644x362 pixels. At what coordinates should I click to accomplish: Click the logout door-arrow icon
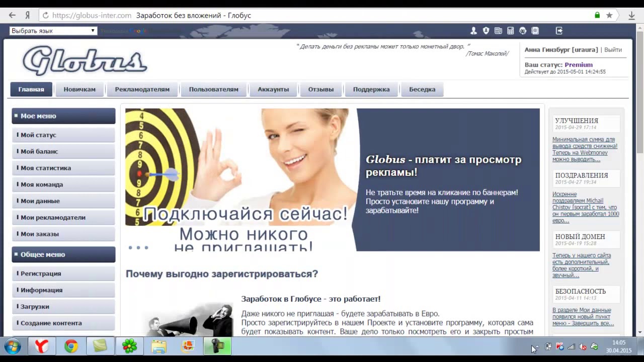[x=559, y=31]
